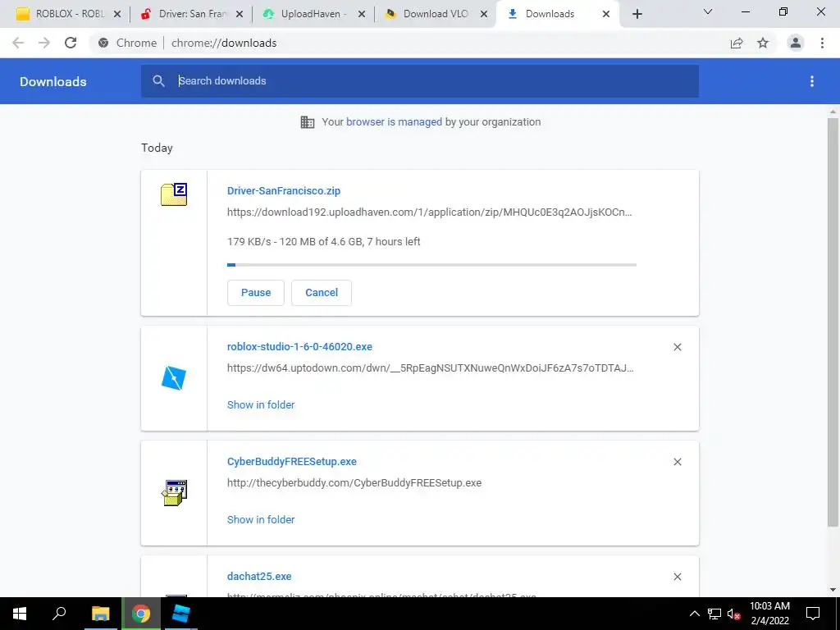840x630 pixels.
Task: Open roblox-studio-1-6-0-46020.exe link
Action: [299, 347]
